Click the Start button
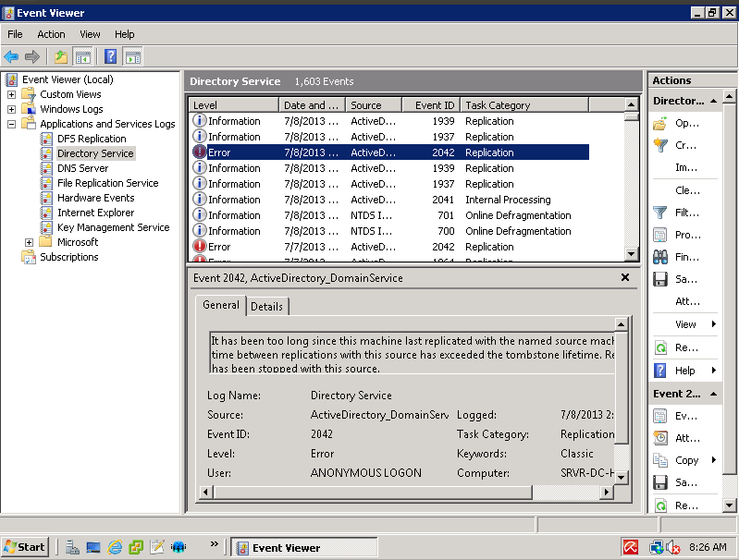Screen dimensions: 739x560 [x=24, y=547]
